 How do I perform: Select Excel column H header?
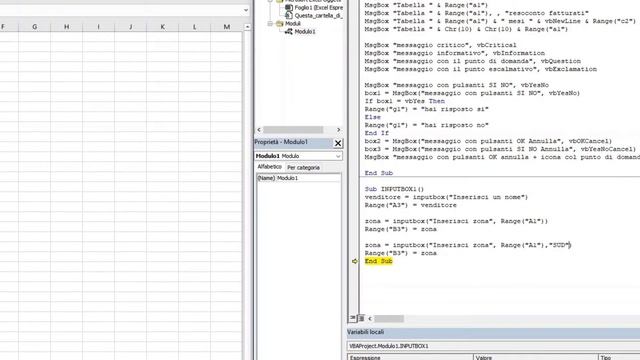[67, 27]
